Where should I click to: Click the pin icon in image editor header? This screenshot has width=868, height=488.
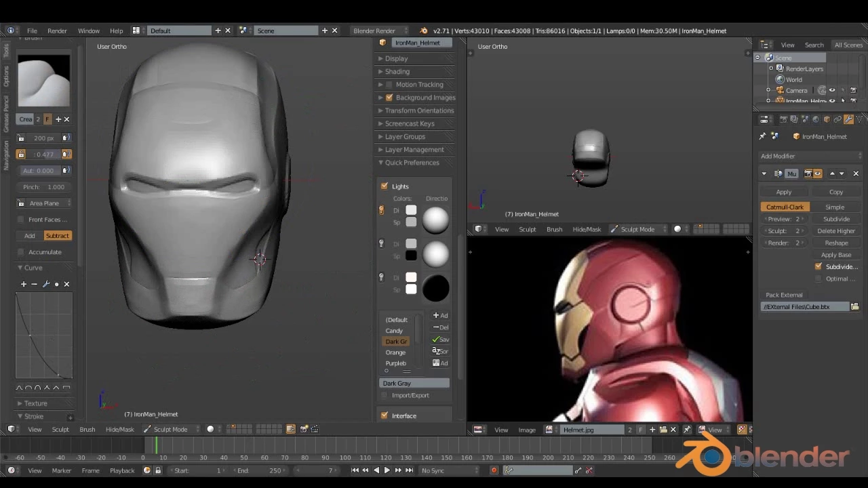[687, 430]
